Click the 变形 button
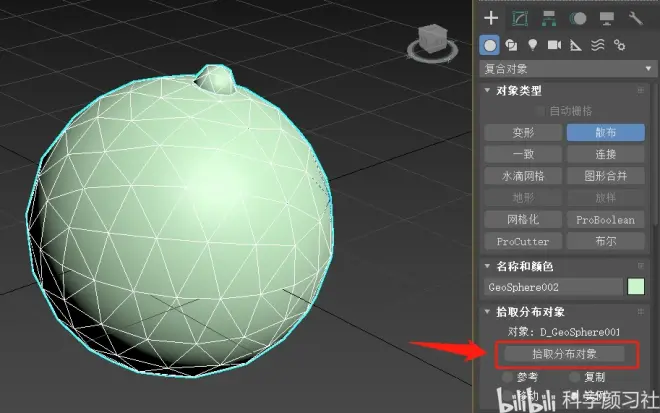This screenshot has height=413, width=660. point(523,133)
